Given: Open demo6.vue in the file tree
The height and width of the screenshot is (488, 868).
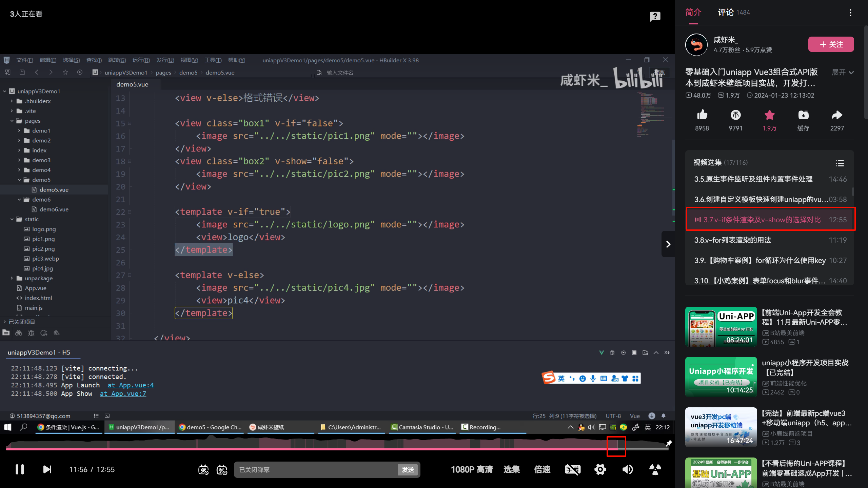Looking at the screenshot, I should pyautogui.click(x=54, y=209).
